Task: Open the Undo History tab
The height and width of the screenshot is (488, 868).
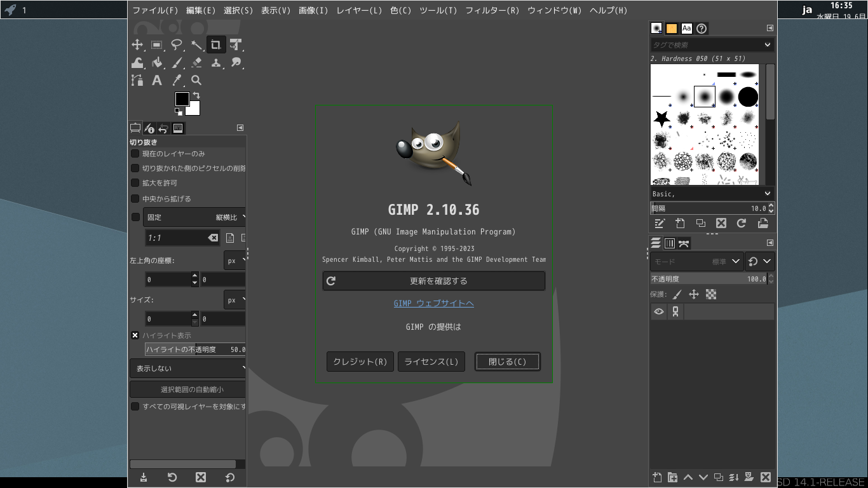Action: (163, 128)
